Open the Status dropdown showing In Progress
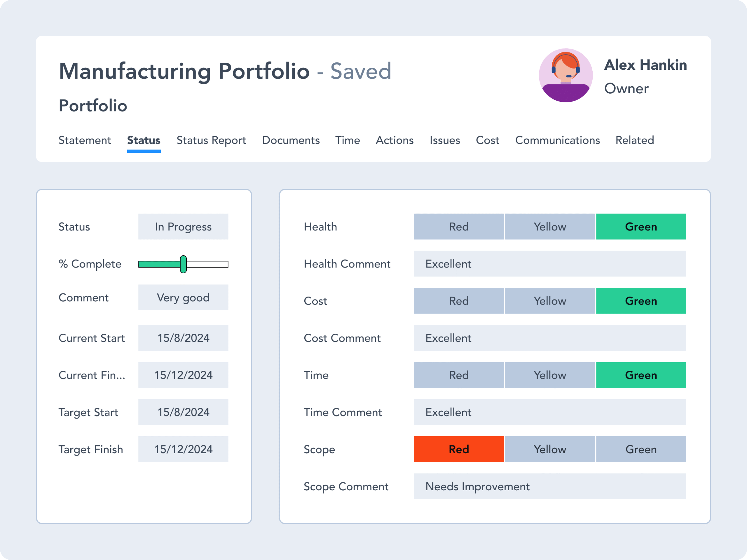747x560 pixels. pos(183,227)
